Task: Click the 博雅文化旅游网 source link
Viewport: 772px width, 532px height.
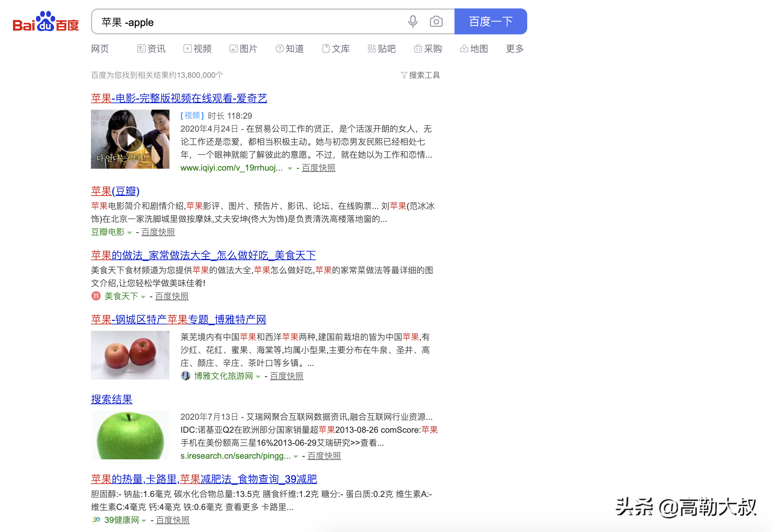Action: click(x=224, y=376)
